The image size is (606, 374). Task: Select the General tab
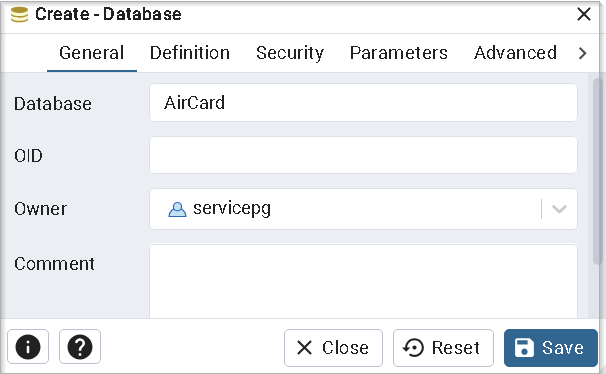click(92, 53)
